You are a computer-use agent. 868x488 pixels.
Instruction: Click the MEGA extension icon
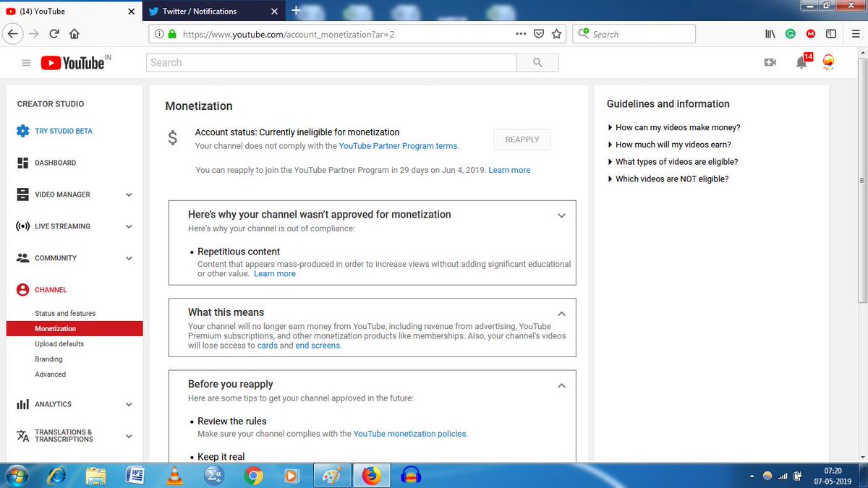click(x=812, y=34)
